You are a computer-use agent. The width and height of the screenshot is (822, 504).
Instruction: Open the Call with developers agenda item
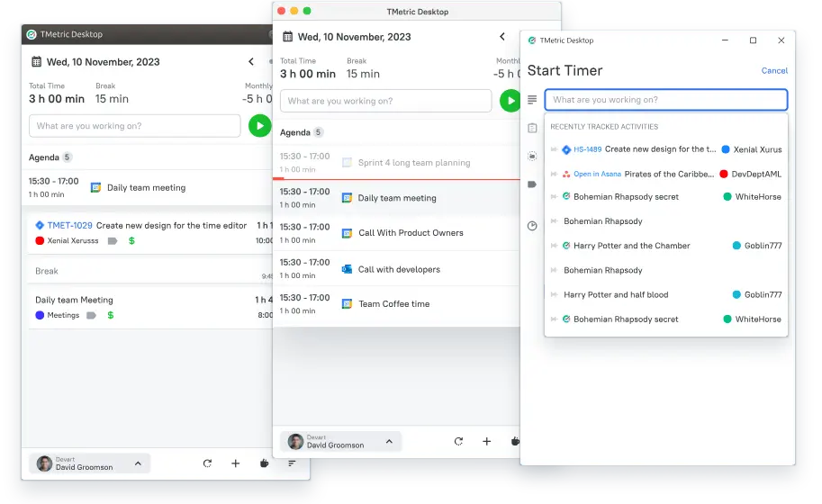(x=399, y=269)
